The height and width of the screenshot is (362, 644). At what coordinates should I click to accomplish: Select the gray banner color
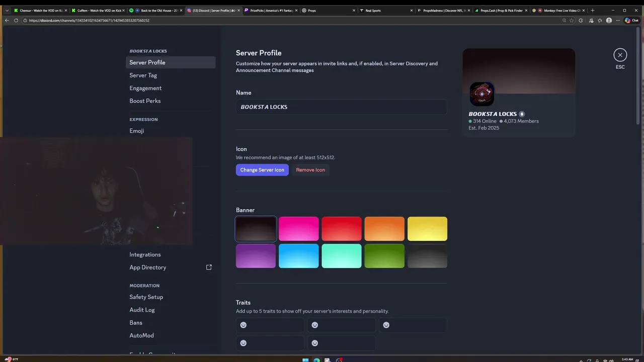point(427,256)
